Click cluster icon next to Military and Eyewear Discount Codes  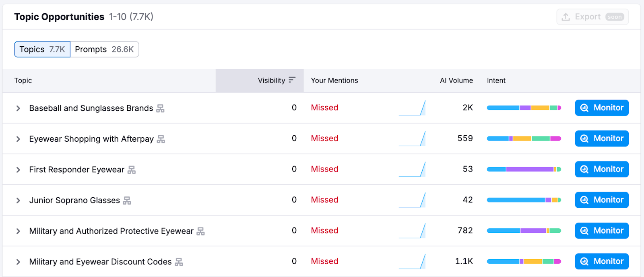[179, 262]
